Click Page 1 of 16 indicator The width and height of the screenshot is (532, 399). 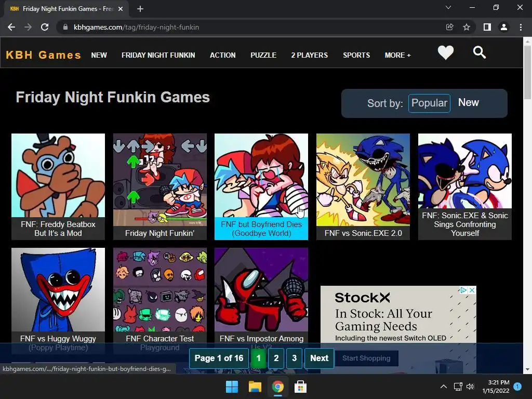[219, 358]
